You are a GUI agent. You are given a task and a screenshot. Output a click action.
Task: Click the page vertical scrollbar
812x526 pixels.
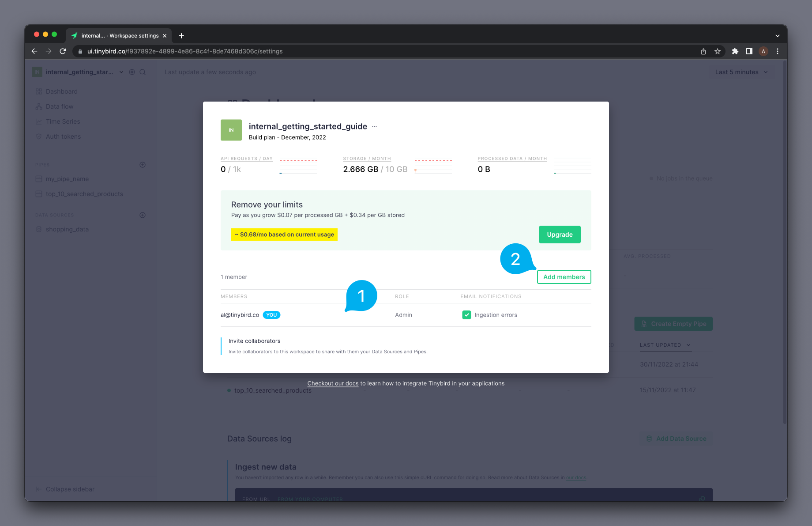(x=785, y=243)
